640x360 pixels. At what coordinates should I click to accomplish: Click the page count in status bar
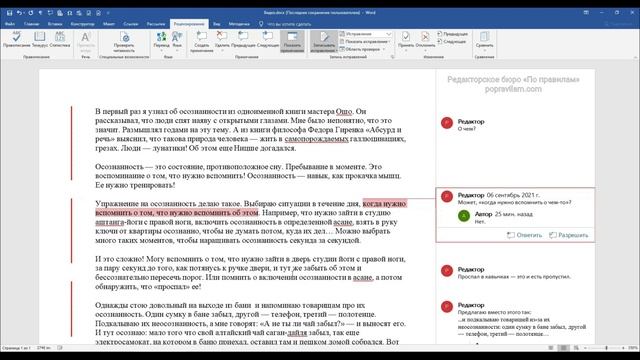click(x=16, y=348)
